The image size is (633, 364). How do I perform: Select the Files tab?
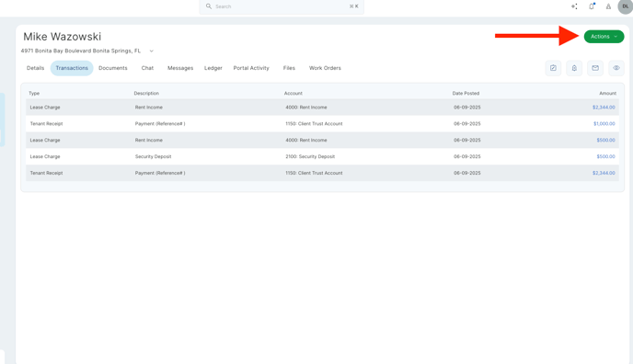[x=289, y=68]
